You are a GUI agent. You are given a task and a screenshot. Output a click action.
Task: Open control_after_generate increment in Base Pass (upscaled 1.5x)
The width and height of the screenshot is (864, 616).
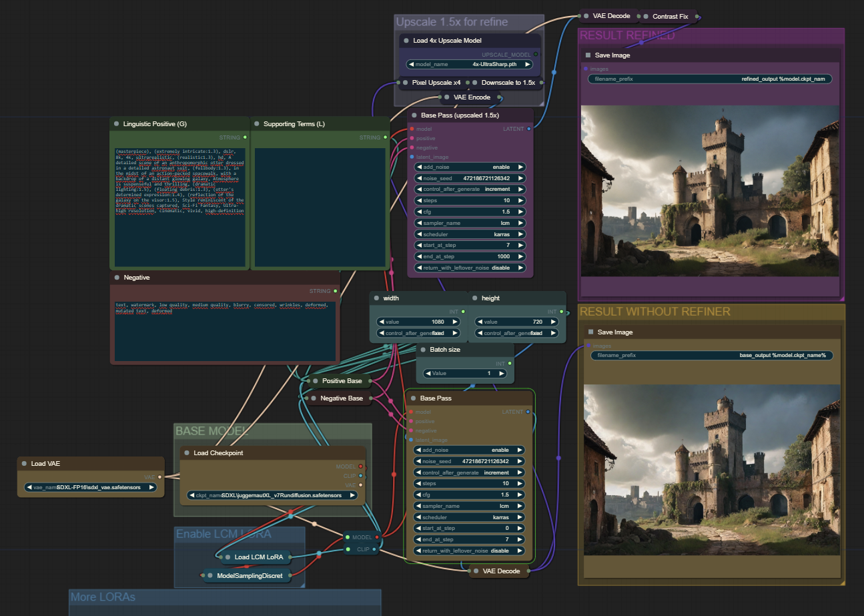click(x=470, y=190)
